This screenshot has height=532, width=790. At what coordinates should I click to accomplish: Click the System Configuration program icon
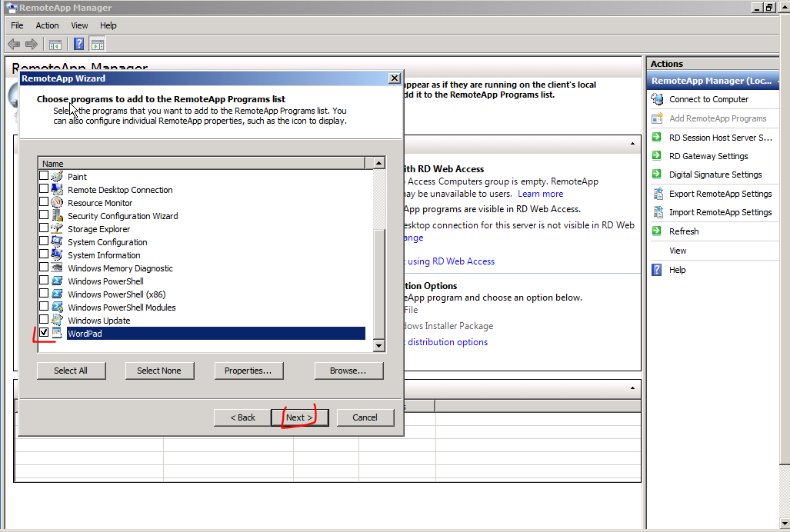(x=57, y=241)
